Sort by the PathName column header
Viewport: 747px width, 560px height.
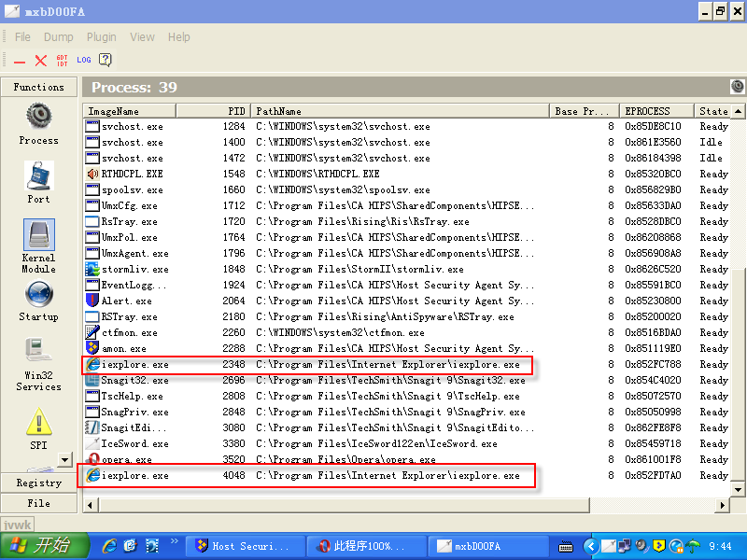click(x=401, y=111)
